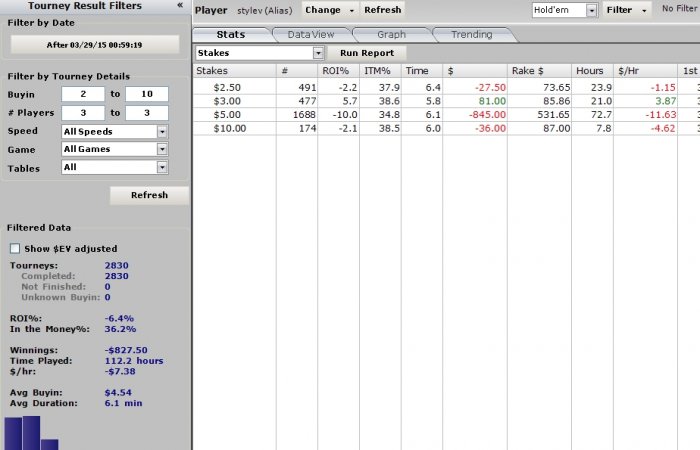Open the Hold'em game type dropdown

click(592, 10)
